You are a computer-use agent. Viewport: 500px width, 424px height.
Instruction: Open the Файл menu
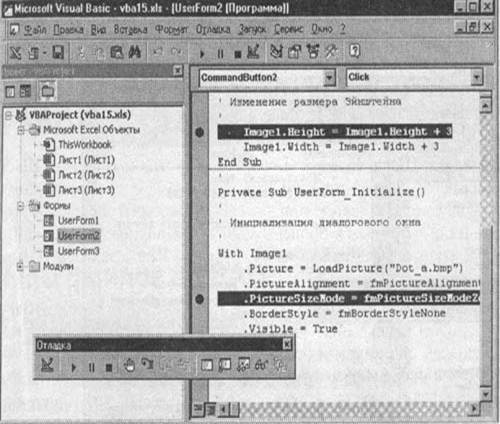[35, 30]
